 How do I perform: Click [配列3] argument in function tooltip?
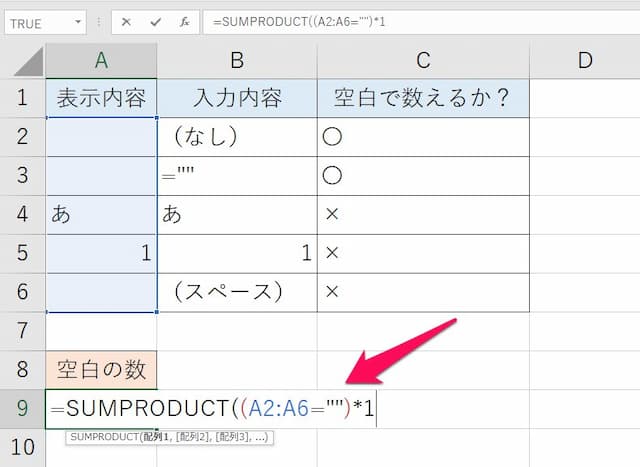(231, 437)
